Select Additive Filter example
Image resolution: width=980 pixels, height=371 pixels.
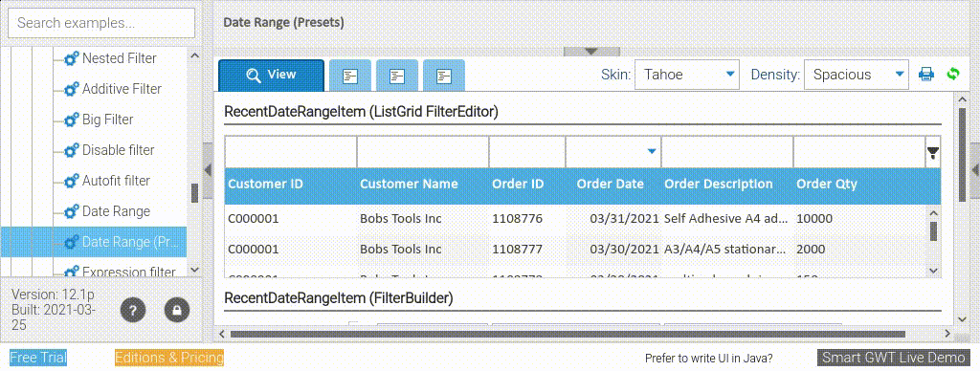[x=122, y=89]
